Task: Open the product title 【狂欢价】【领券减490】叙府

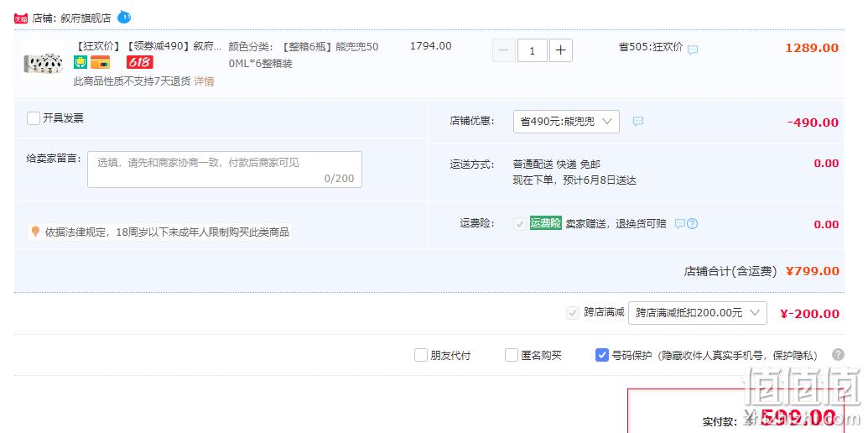Action: (x=148, y=46)
